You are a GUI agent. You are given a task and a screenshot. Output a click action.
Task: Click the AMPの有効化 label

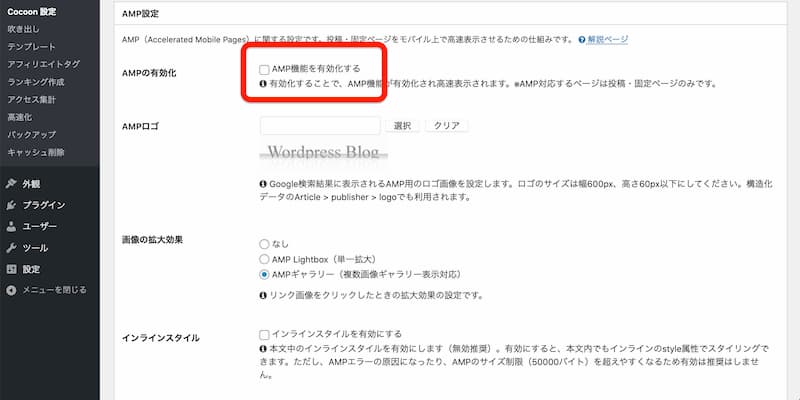point(148,73)
